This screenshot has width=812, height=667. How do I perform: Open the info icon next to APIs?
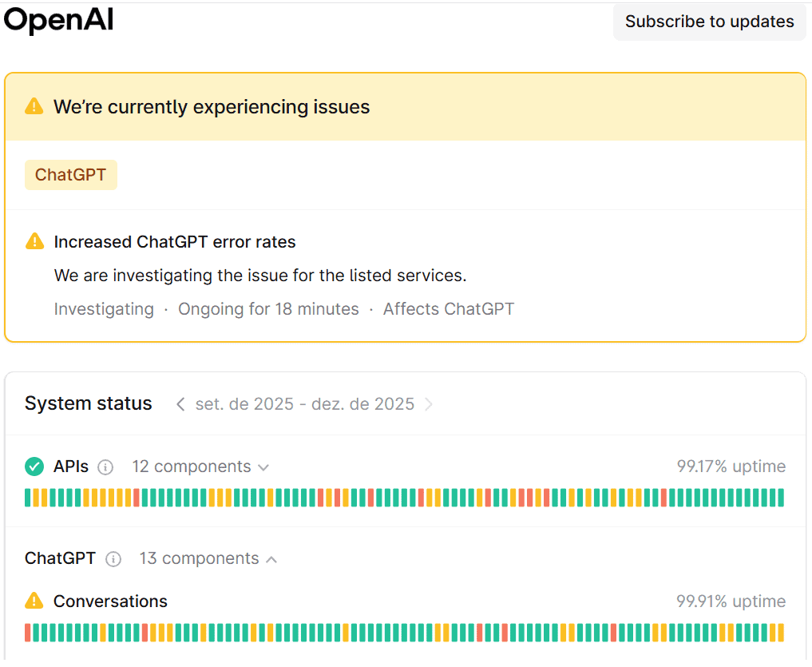point(105,467)
